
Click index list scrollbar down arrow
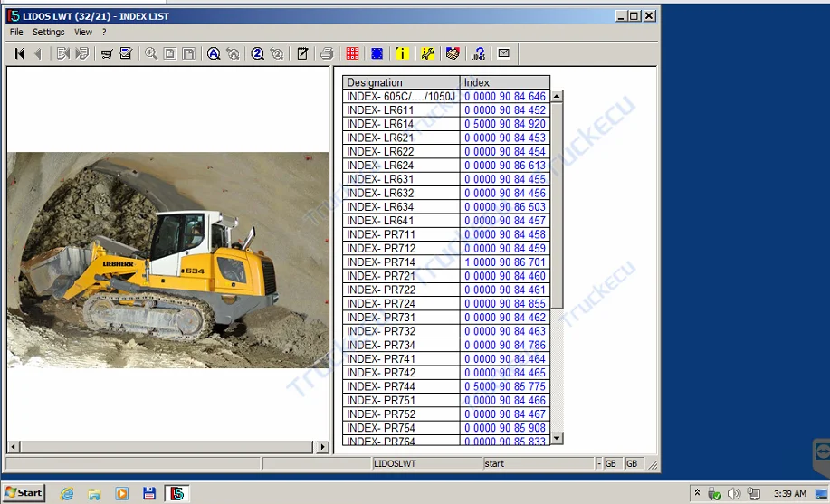pyautogui.click(x=557, y=438)
